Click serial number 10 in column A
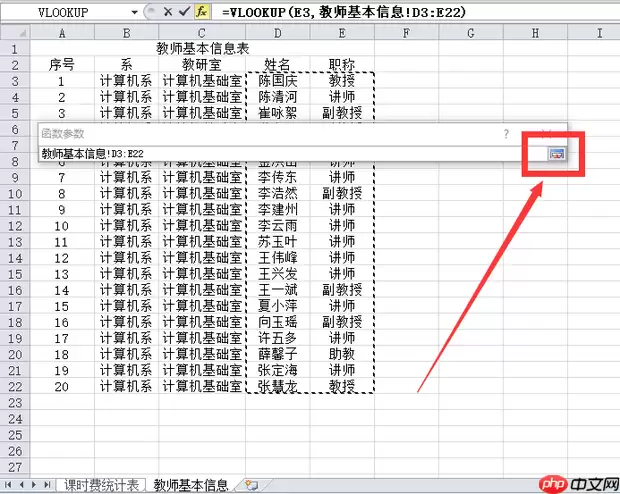The height and width of the screenshot is (494, 620). pos(62,226)
